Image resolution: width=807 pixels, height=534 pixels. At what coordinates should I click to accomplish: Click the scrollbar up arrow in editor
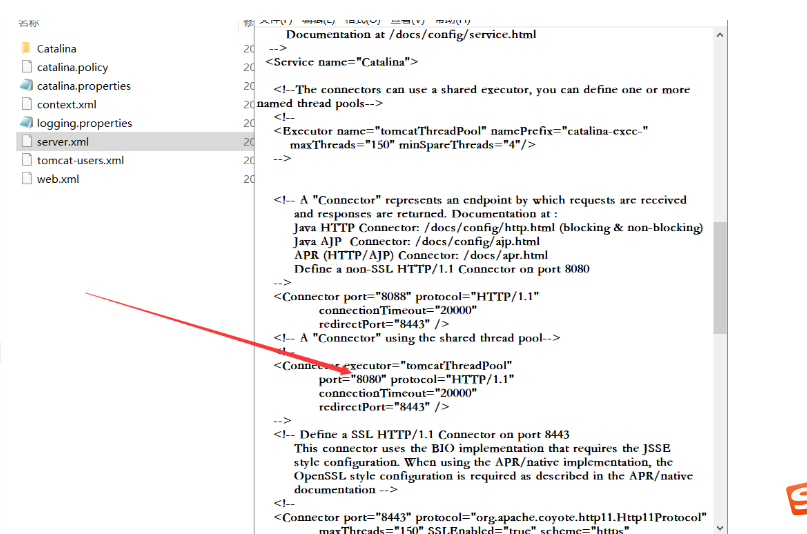click(720, 35)
